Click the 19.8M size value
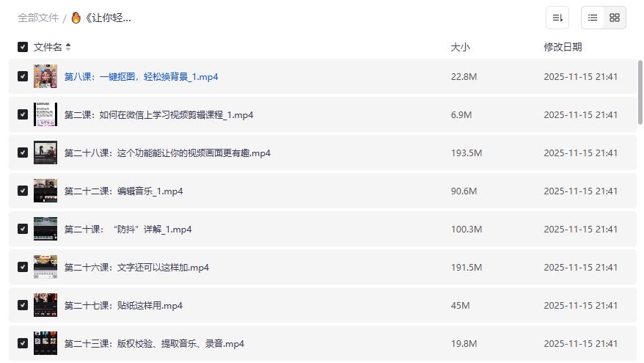Viewport: 644px width, 363px height. coord(464,344)
